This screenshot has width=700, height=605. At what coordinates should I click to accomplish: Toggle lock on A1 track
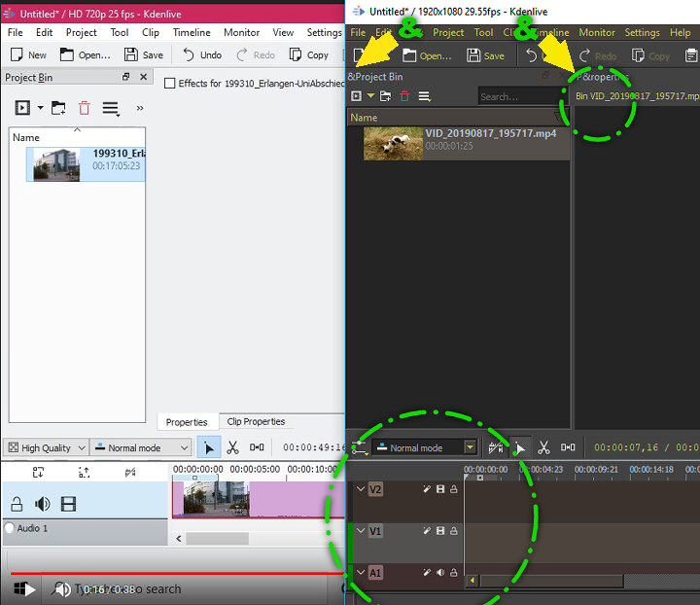454,572
